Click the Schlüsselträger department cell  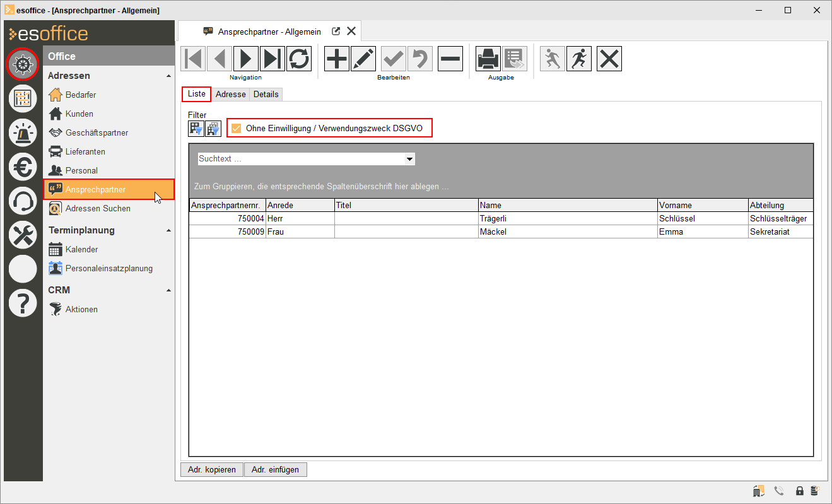click(781, 218)
